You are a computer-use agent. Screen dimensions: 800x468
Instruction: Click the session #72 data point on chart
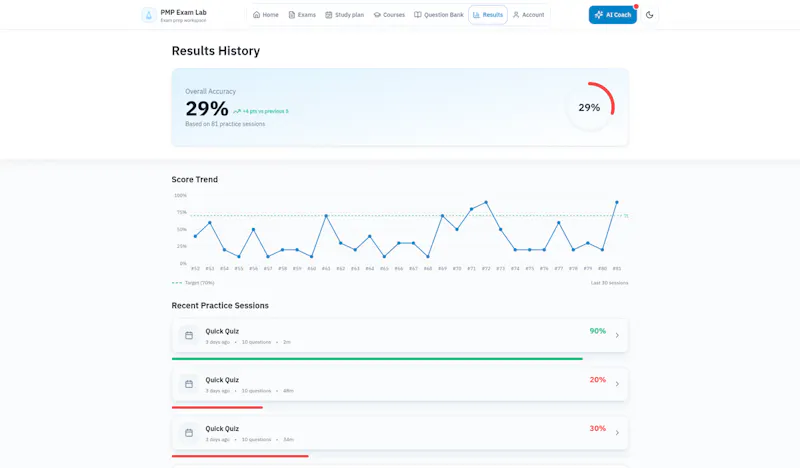(x=486, y=202)
